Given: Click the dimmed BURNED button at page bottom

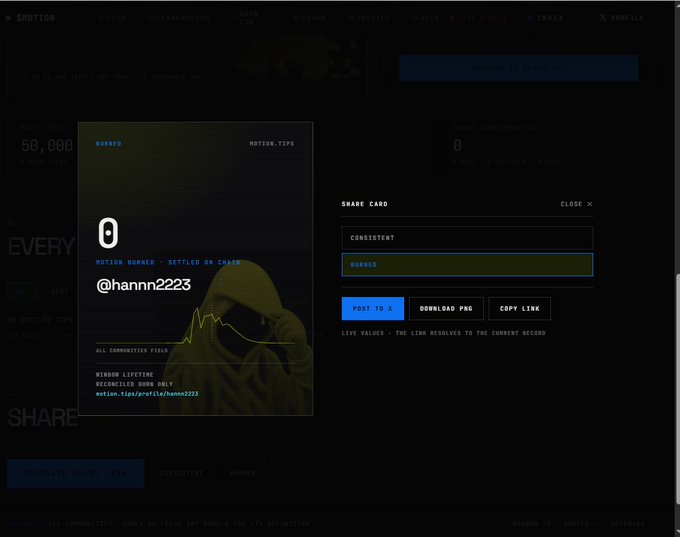Looking at the screenshot, I should [242, 473].
